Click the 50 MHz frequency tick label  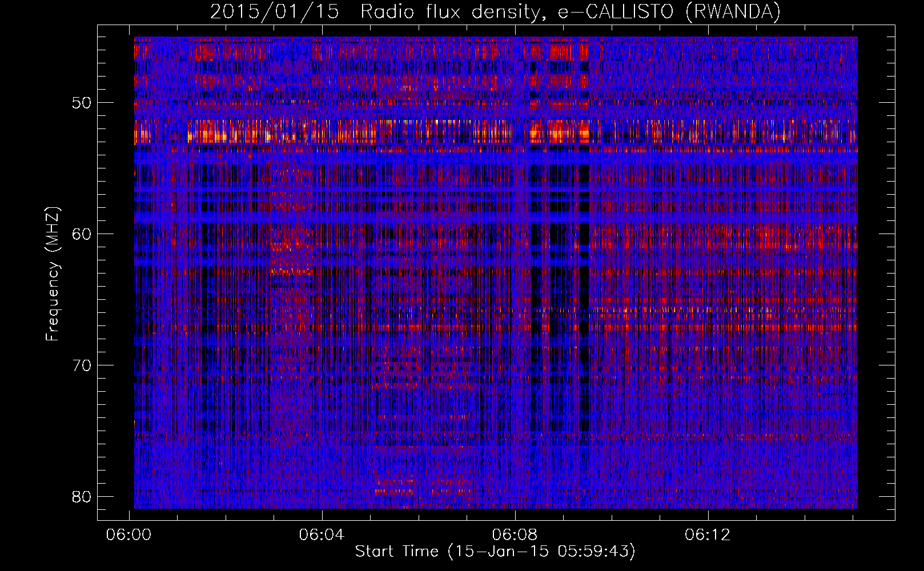tap(82, 103)
